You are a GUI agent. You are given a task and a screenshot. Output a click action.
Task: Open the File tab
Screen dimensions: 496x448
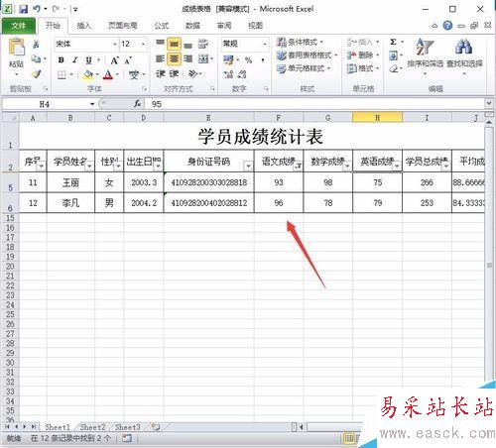(x=19, y=26)
